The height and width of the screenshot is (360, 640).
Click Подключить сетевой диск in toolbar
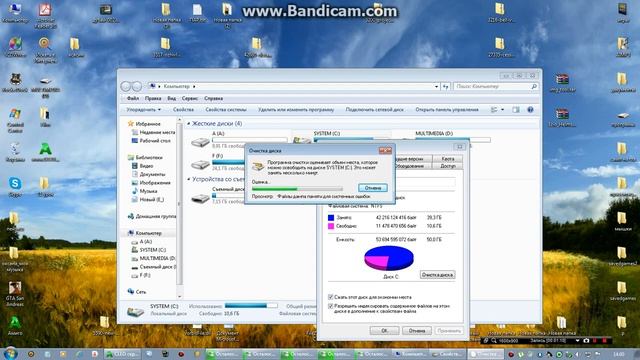tap(374, 109)
